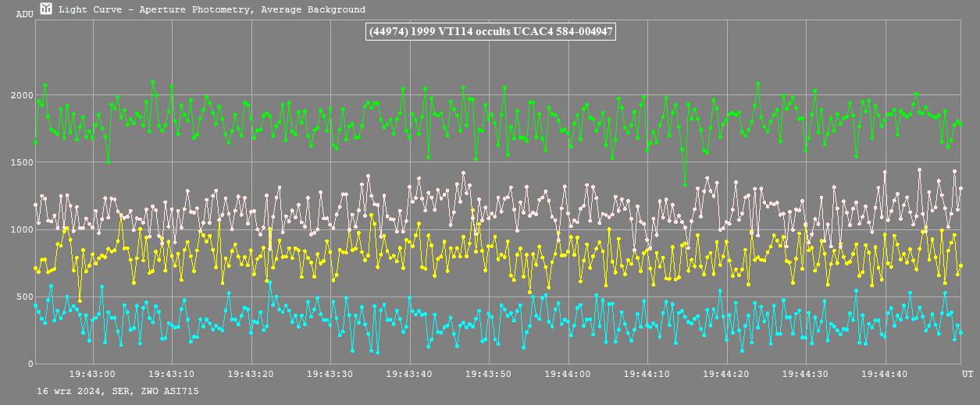Click time label 19:43:10

pos(172,375)
